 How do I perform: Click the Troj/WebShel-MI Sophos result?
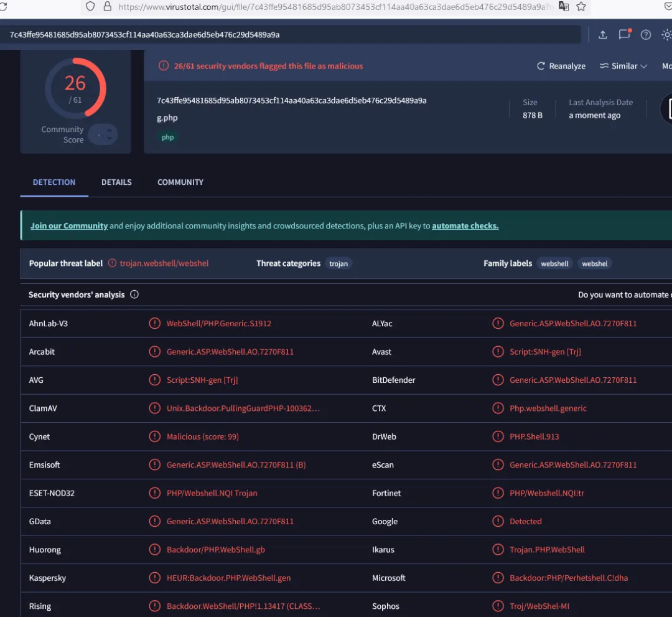[539, 606]
